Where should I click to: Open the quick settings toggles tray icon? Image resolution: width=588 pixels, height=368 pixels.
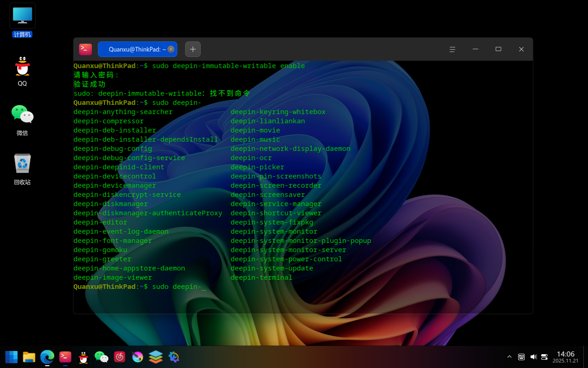(544, 357)
